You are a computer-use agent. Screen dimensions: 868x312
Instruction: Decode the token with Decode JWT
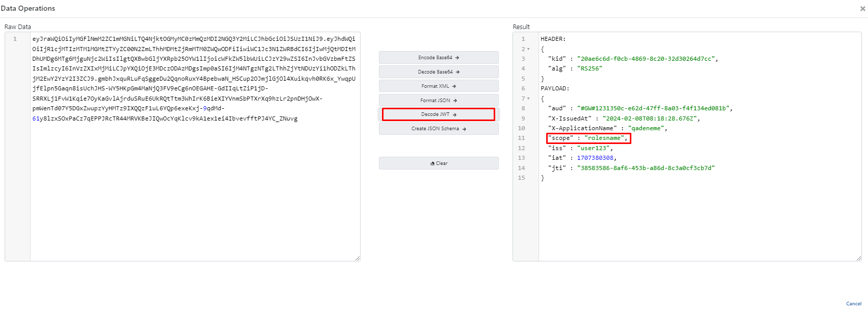tap(438, 114)
